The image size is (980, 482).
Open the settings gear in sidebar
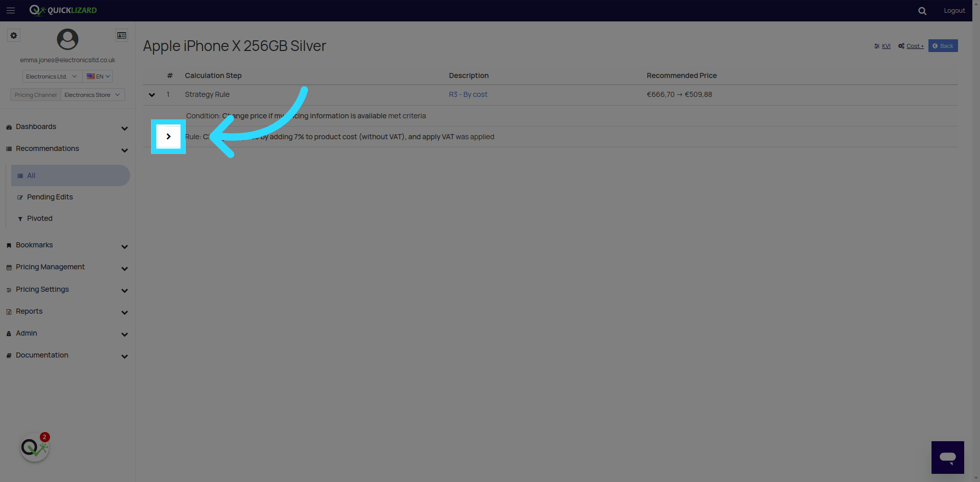(14, 36)
